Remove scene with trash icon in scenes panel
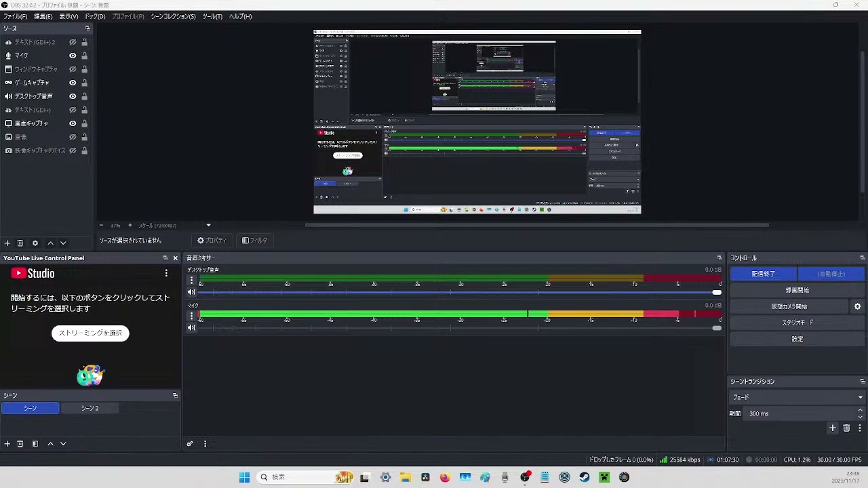 tap(20, 444)
